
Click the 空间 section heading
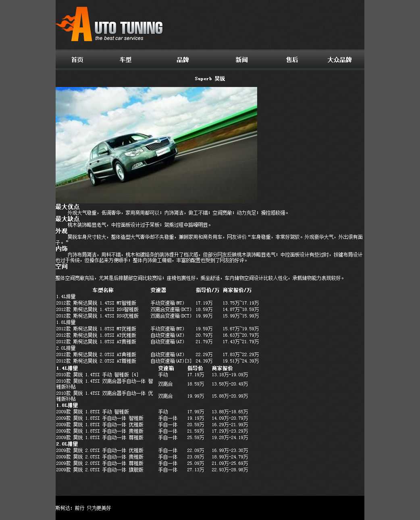[61, 266]
